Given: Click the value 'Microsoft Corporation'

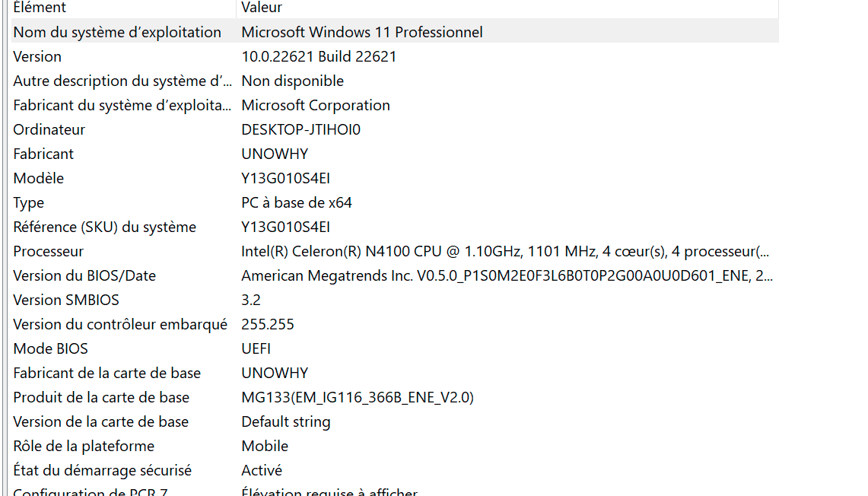Looking at the screenshot, I should pyautogui.click(x=316, y=105).
